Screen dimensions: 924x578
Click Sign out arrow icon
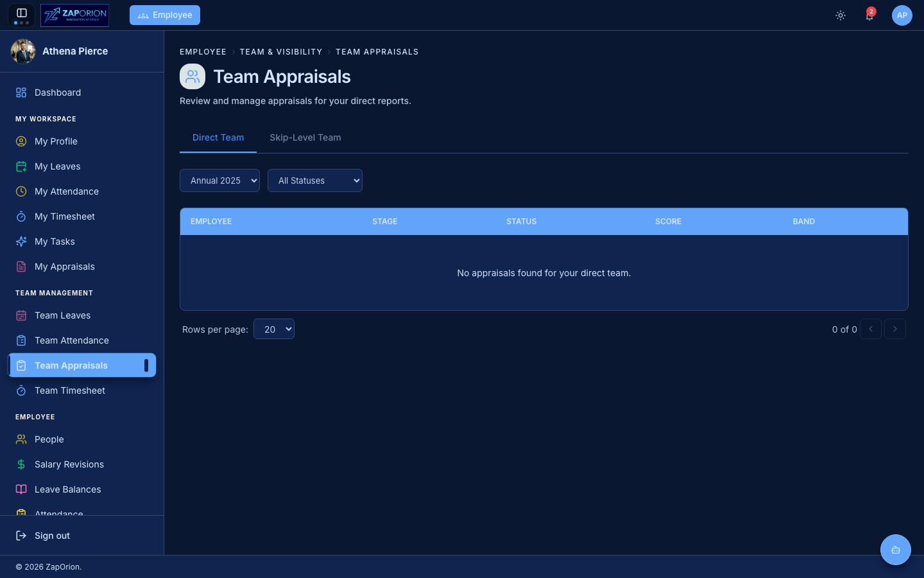pyautogui.click(x=21, y=536)
